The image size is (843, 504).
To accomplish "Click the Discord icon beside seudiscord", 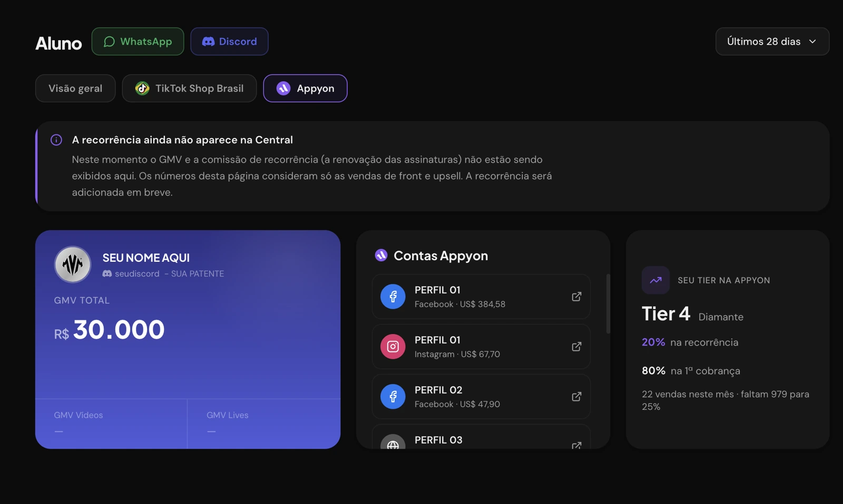I will pos(107,274).
